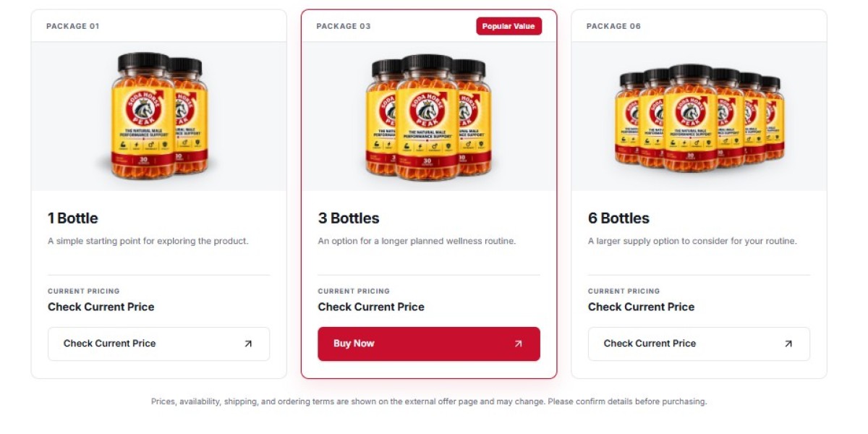Click the PACKAGE 06 label

(x=613, y=26)
